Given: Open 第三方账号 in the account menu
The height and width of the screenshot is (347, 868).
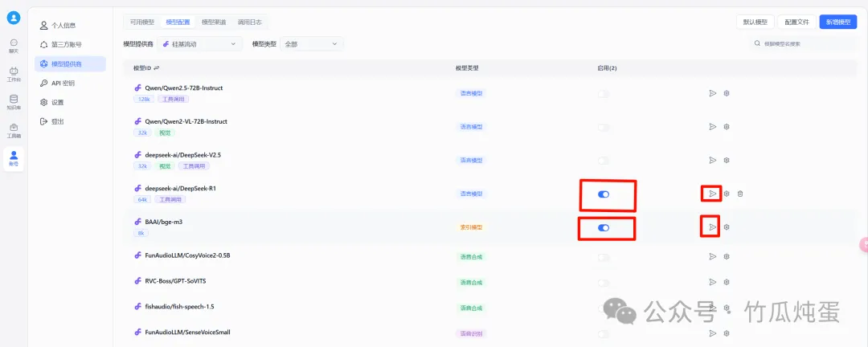Looking at the screenshot, I should coord(70,44).
